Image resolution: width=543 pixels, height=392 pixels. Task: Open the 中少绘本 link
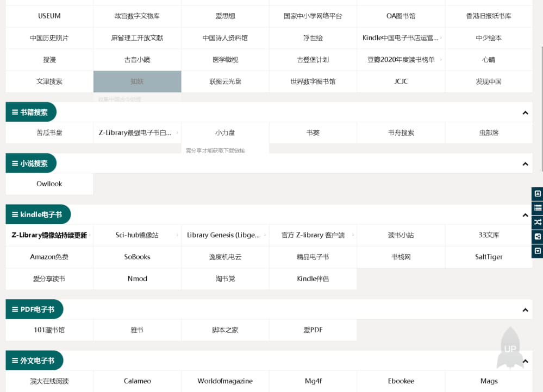coord(489,37)
